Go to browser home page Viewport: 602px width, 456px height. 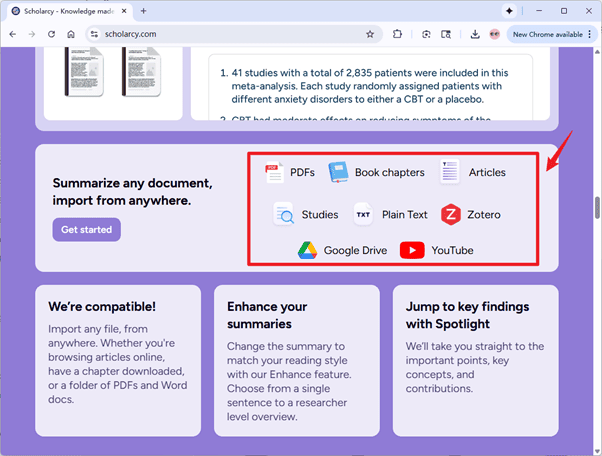[71, 34]
